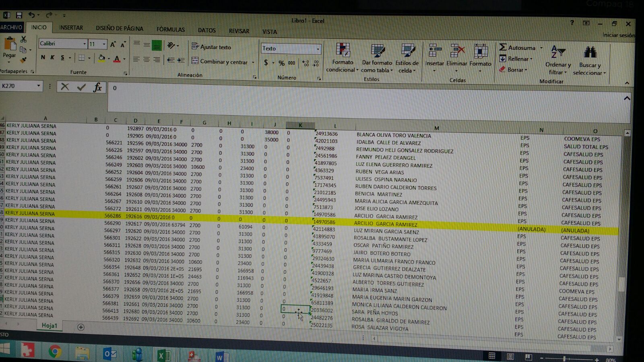Image resolution: width=644 pixels, height=362 pixels.
Task: Open Buscar y seleccionar binoculars icon
Action: click(x=590, y=53)
